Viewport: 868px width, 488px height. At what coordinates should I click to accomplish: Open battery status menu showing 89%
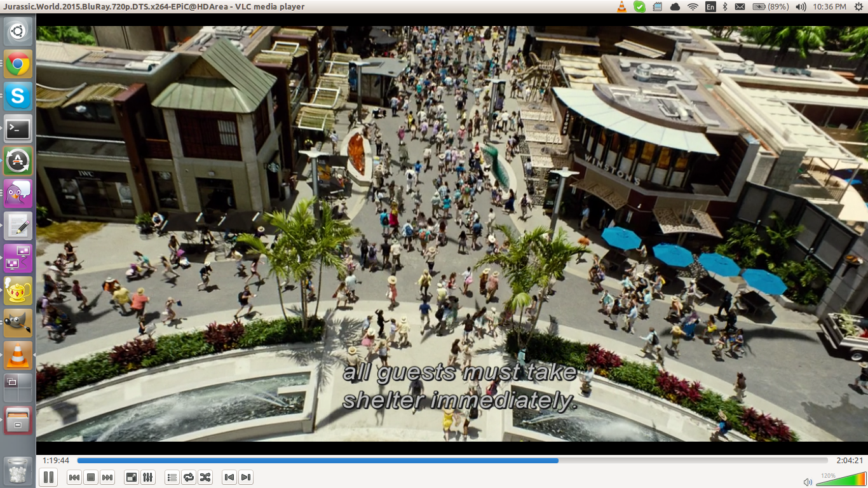click(x=771, y=7)
